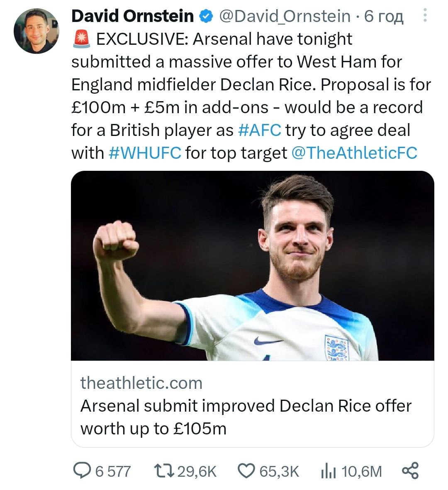
Task: Open the three-dot more options menu
Action: tap(424, 16)
